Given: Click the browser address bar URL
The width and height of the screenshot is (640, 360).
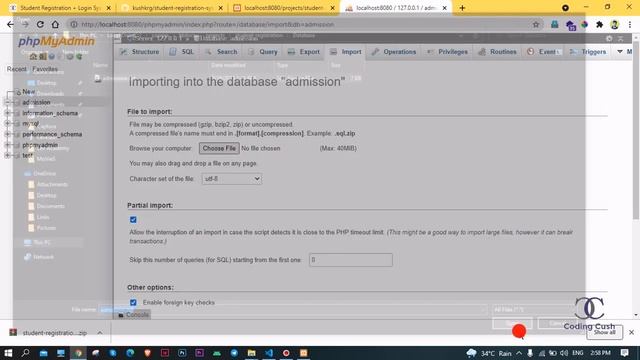Looking at the screenshot, I should click(x=207, y=24).
